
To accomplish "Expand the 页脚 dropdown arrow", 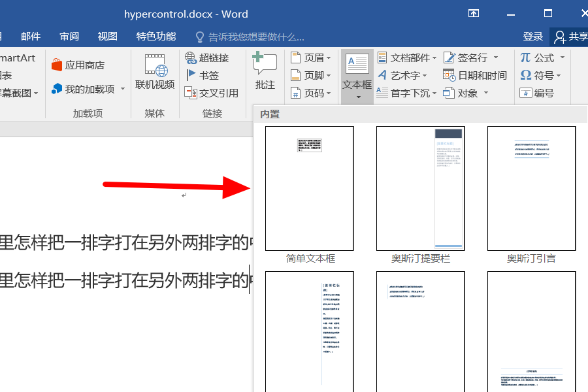I will 329,76.
